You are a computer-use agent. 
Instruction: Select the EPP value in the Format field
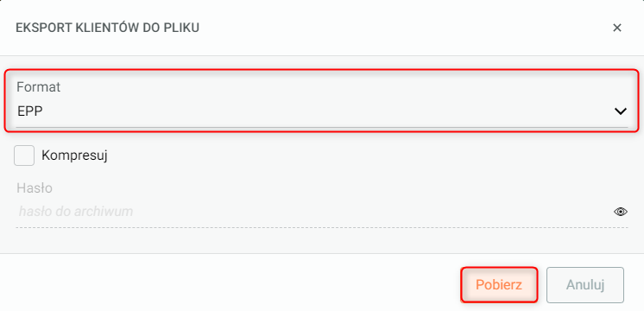[30, 111]
